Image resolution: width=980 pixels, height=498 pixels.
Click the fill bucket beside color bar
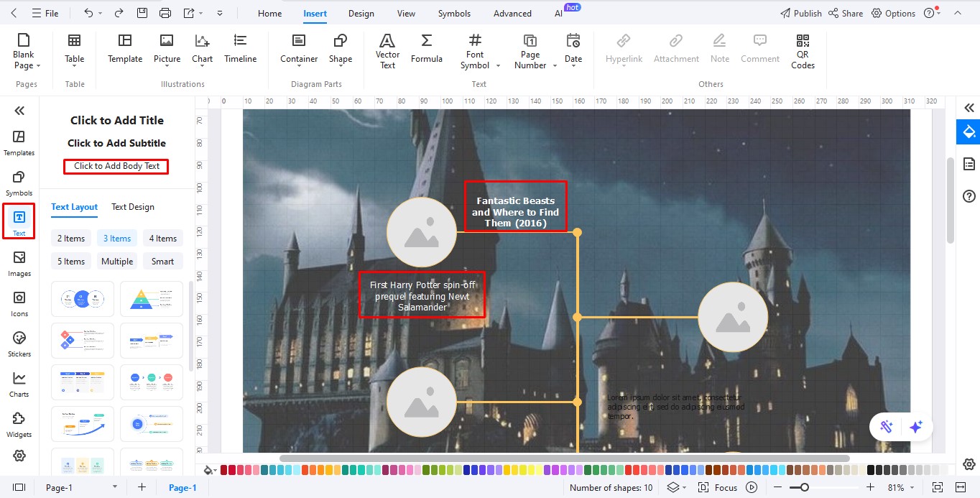pos(208,470)
